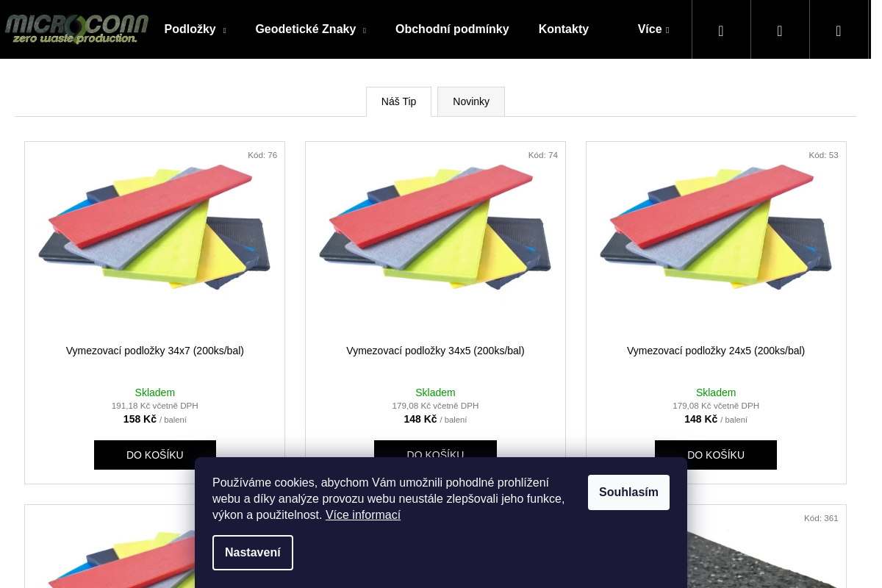
Task: Accept cookies with Souhlasím button
Action: click(x=628, y=492)
